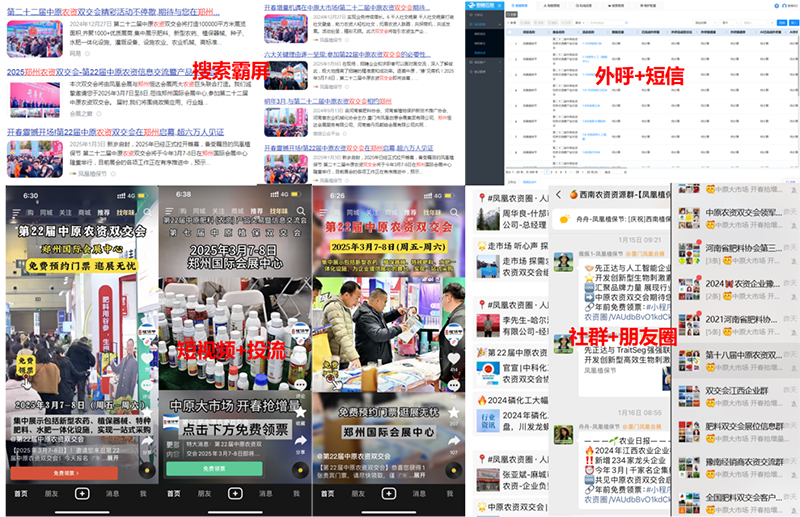Open the 第十八届中原农资双交会 group chat
The height and width of the screenshot is (517, 800).
(x=742, y=354)
